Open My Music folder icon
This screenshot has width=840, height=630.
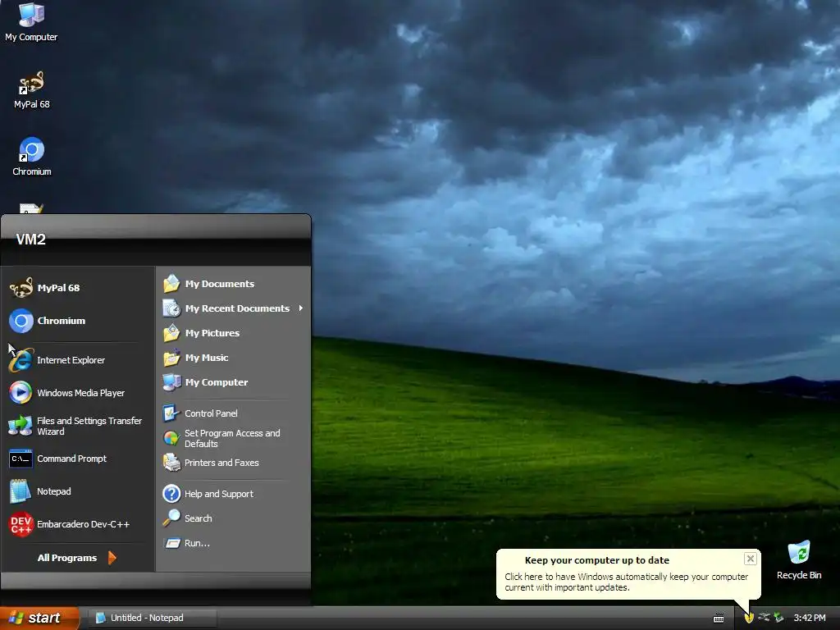click(171, 358)
